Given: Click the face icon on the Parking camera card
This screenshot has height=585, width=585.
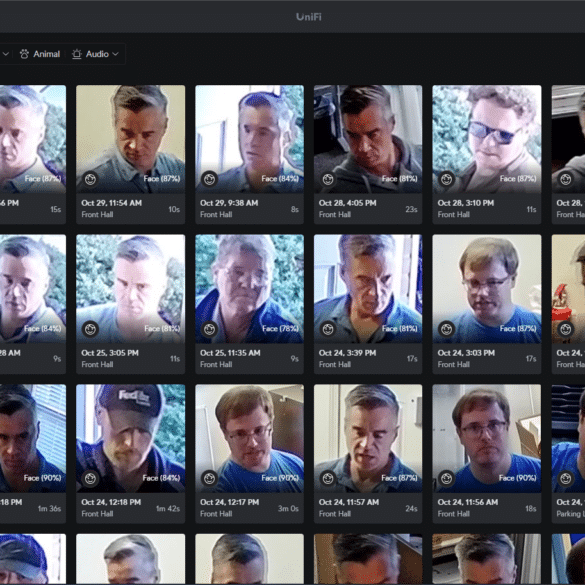Looking at the screenshot, I should pyautogui.click(x=566, y=478).
